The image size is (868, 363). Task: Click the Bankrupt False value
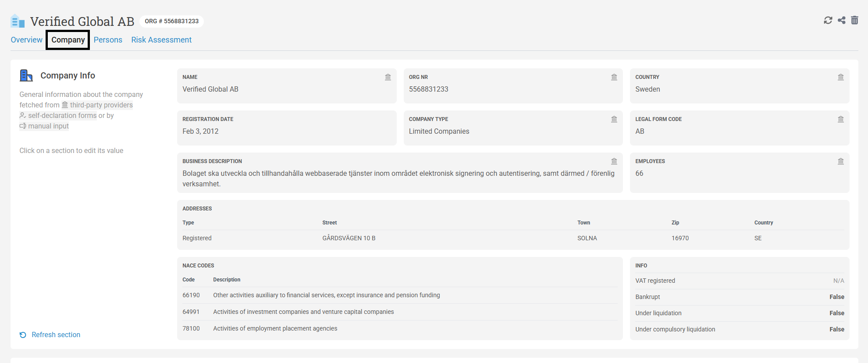837,297
